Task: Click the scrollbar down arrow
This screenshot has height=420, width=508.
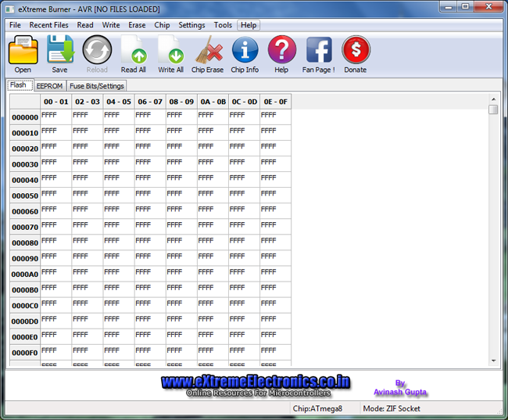Action: [x=493, y=361]
